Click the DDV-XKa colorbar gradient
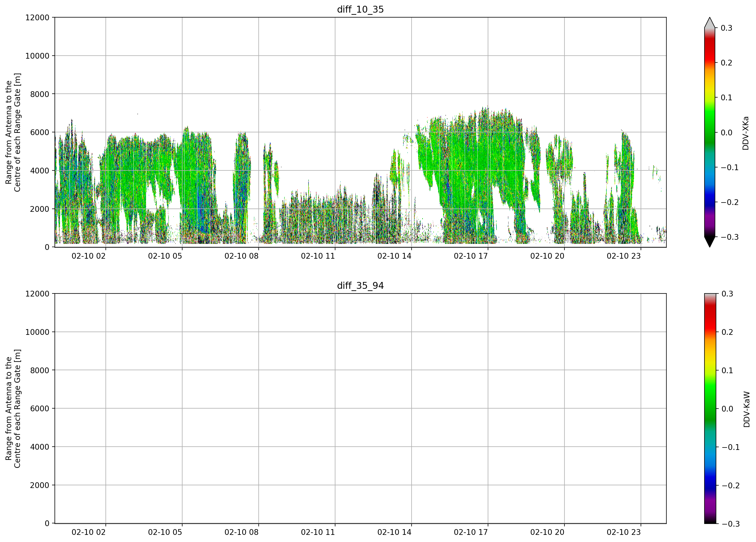 point(710,132)
